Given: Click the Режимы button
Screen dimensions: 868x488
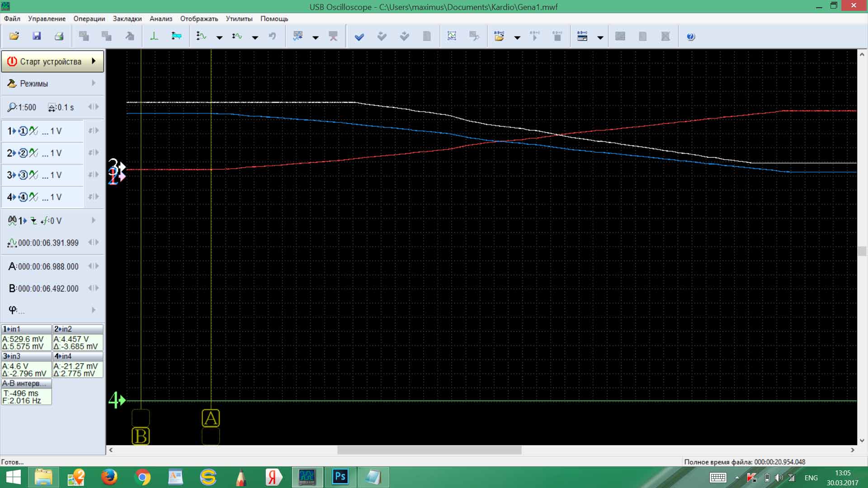Looking at the screenshot, I should pyautogui.click(x=52, y=84).
